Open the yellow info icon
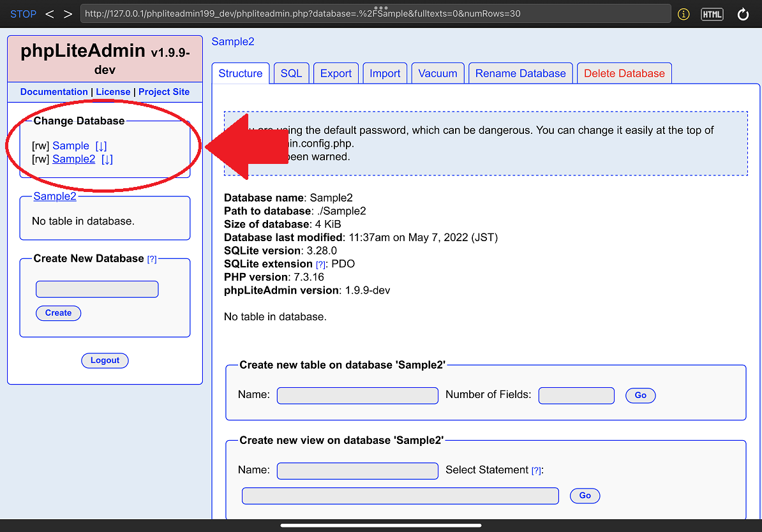 pyautogui.click(x=684, y=15)
